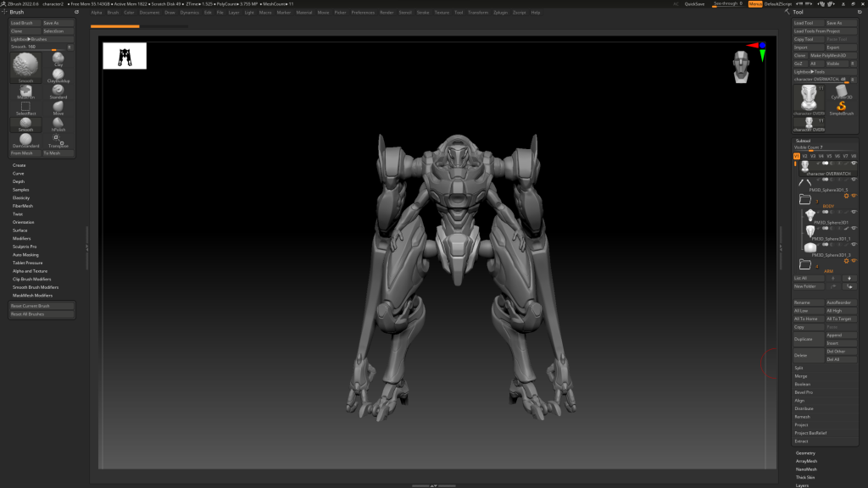Viewport: 868px width, 488px height.
Task: Click the R button next to Smooth slider
Action: coord(70,47)
